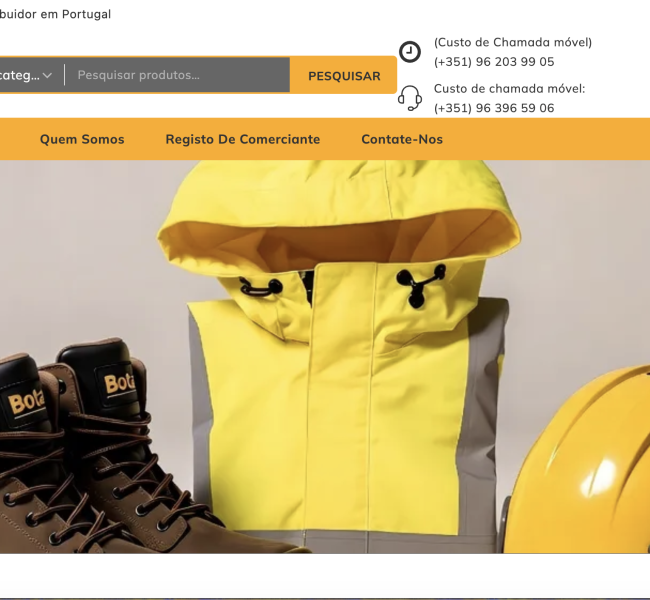Click the 'Custo de chamada móvel:' label

click(x=509, y=89)
